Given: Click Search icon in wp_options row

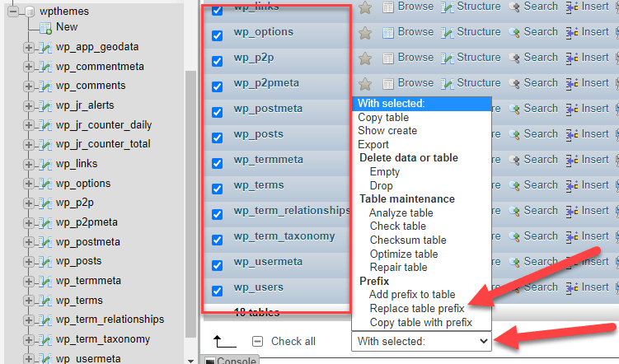Looking at the screenshot, I should coord(514,33).
